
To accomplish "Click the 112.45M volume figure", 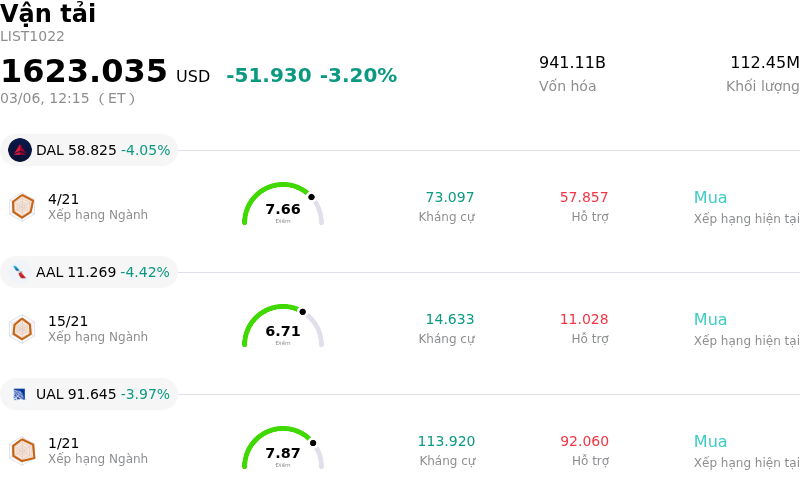I will pyautogui.click(x=764, y=63).
